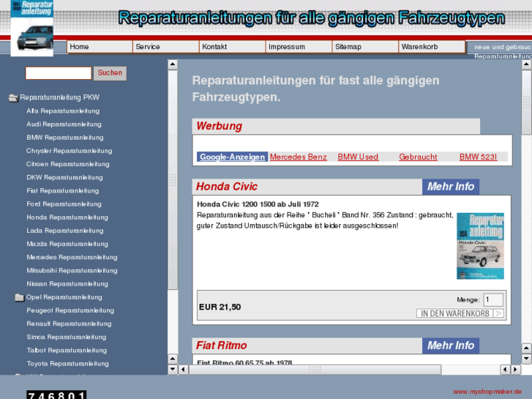532x399 pixels.
Task: Open the Reparaturanleitung PKW folder icon
Action: click(x=13, y=98)
